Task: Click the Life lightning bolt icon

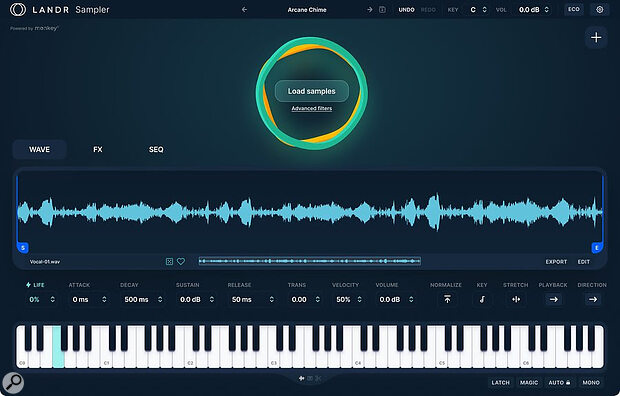Action: pyautogui.click(x=28, y=285)
